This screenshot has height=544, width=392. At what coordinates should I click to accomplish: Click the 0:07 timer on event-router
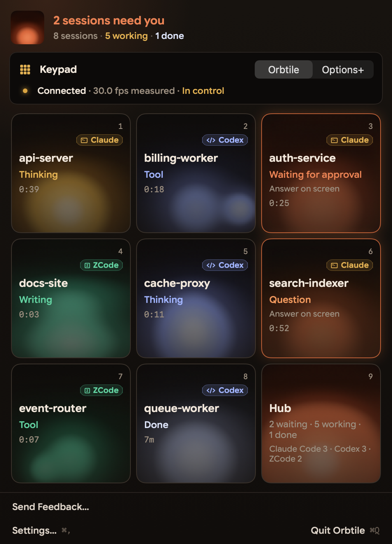pyautogui.click(x=29, y=439)
